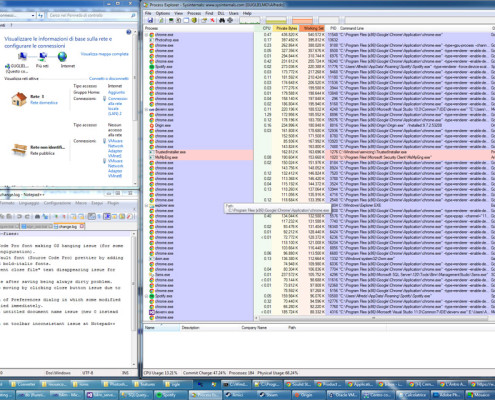495x400 pixels.
Task: Open the View menu in Process Explorer
Action: pyautogui.click(x=178, y=13)
